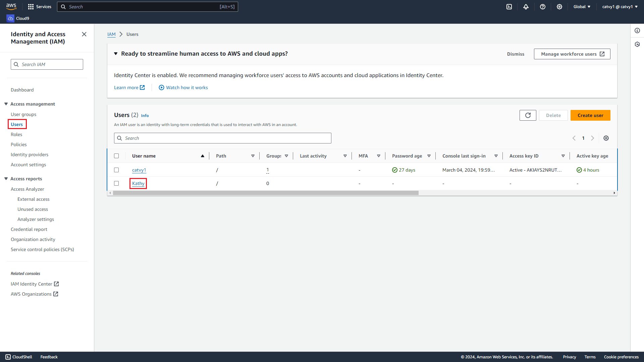
Task: Launch CloudShell from the top bar icon
Action: pos(509,7)
